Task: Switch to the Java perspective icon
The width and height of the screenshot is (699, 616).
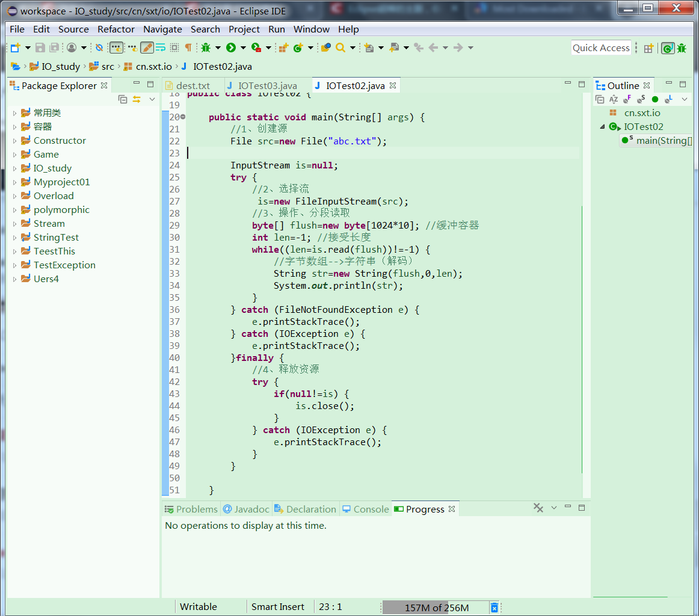Action: tap(668, 48)
